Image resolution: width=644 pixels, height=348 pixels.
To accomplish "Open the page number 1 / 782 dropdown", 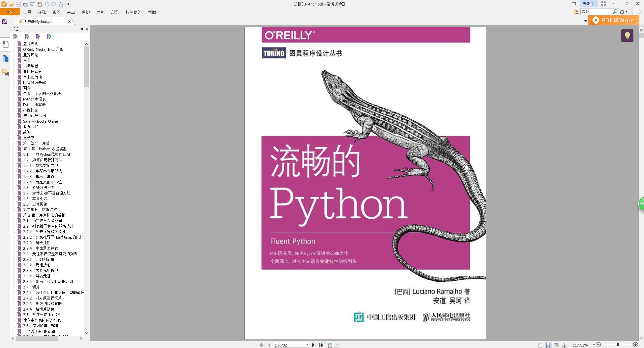I will [x=307, y=345].
